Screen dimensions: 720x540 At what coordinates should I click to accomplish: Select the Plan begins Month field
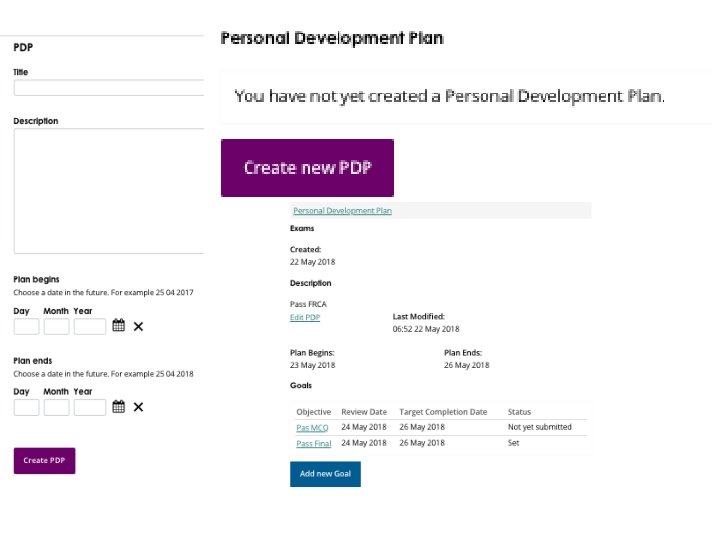57,326
